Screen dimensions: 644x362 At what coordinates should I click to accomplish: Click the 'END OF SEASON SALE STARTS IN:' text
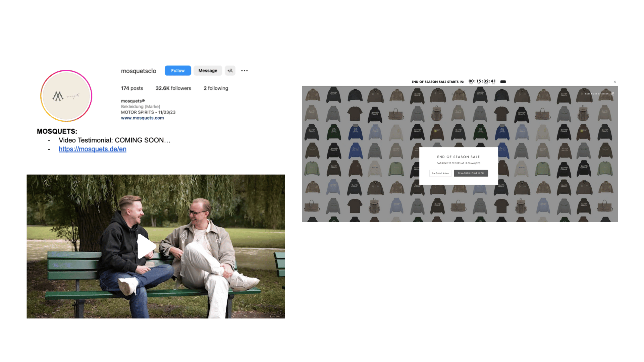[438, 82]
